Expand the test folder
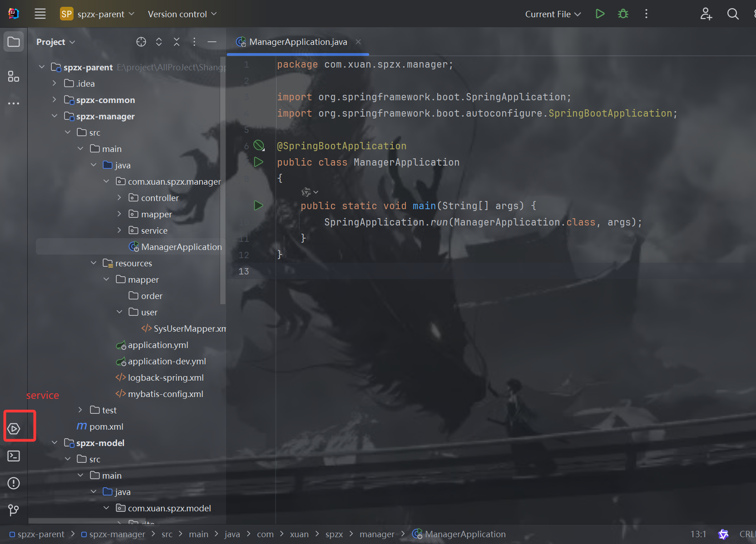Viewport: 756px width, 544px height. [80, 410]
